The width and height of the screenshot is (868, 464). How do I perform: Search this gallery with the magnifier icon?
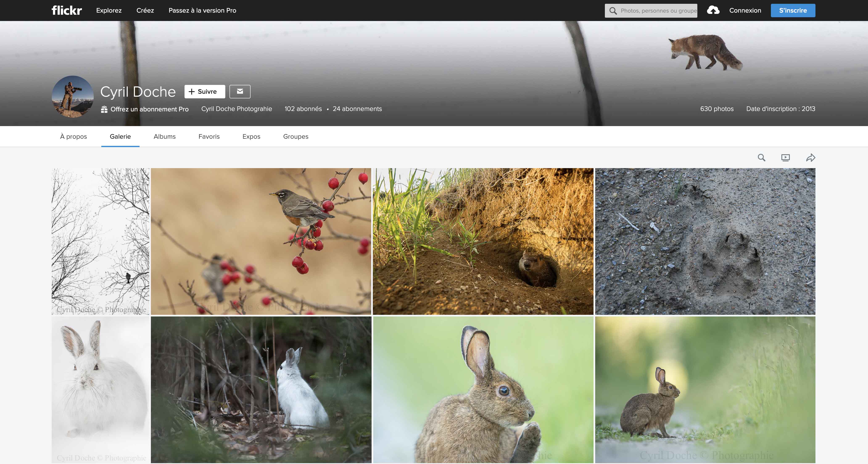click(x=761, y=157)
